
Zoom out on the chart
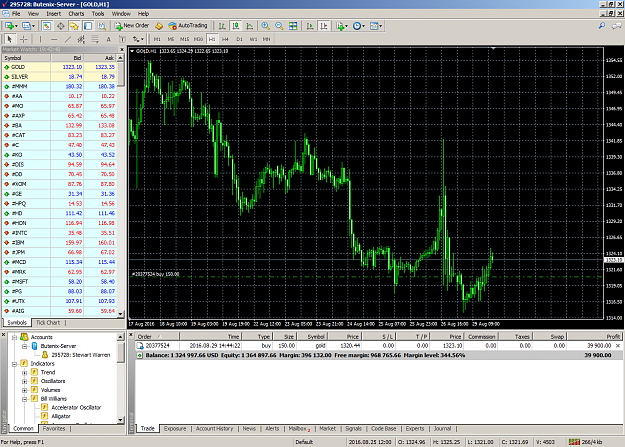click(x=279, y=26)
